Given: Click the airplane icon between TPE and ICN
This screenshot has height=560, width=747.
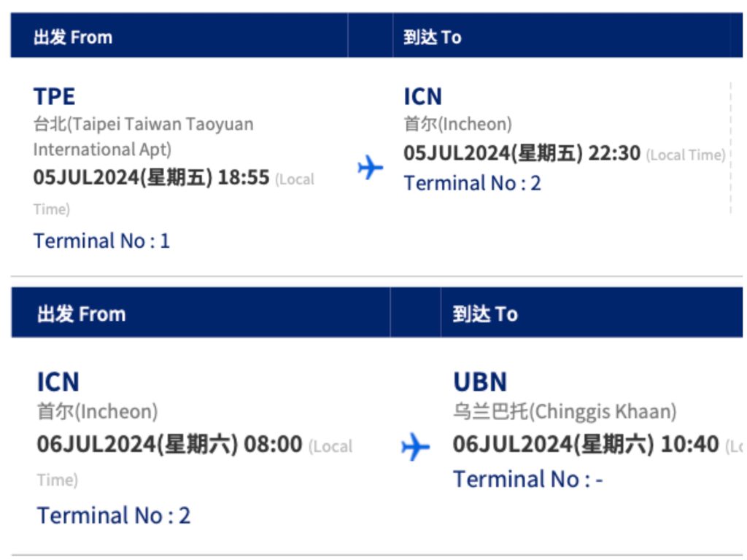Looking at the screenshot, I should [x=370, y=168].
